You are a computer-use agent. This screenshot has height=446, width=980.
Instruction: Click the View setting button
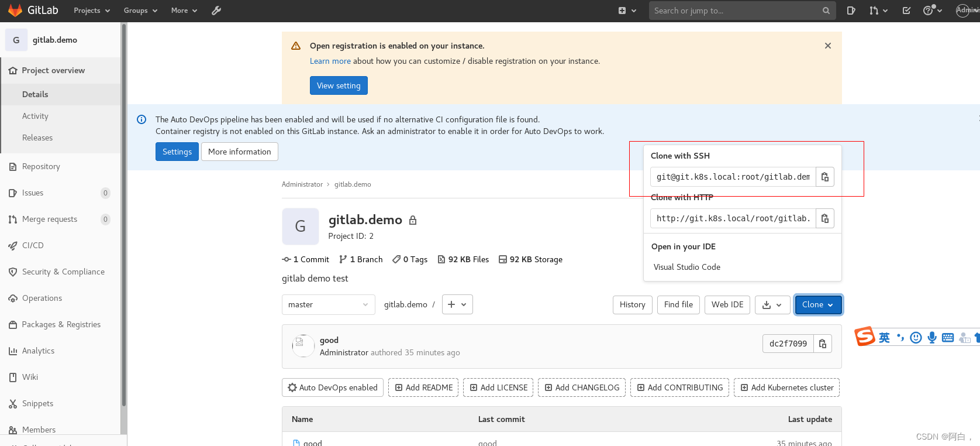[339, 85]
